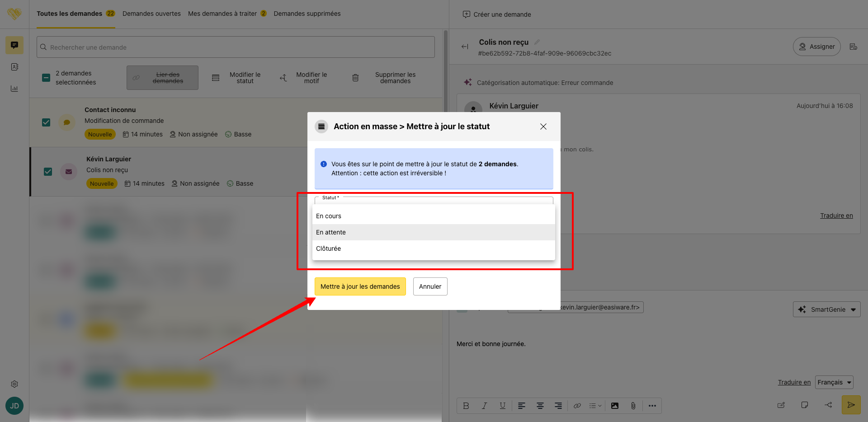Click Mettre à jour les demandes button
This screenshot has height=422, width=868.
tap(360, 286)
